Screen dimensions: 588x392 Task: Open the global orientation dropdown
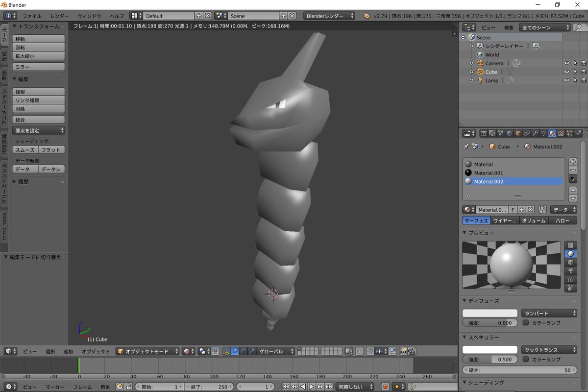click(276, 351)
